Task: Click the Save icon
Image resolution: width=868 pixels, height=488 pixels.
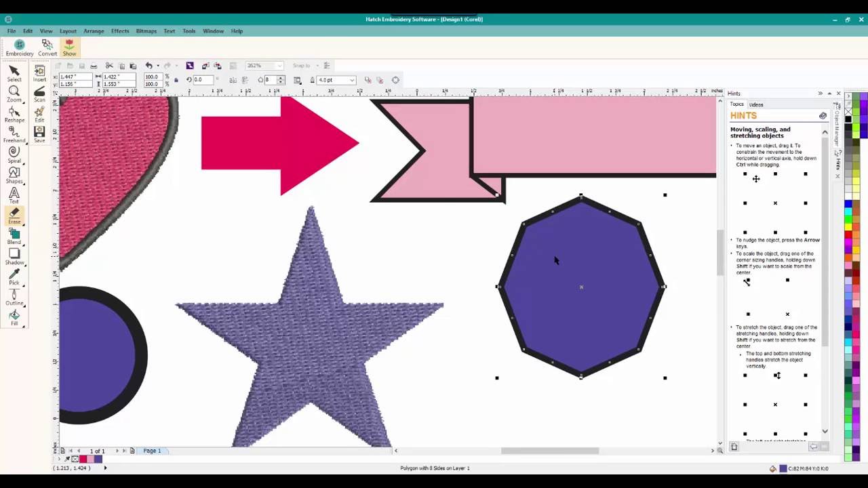Action: coord(39,135)
